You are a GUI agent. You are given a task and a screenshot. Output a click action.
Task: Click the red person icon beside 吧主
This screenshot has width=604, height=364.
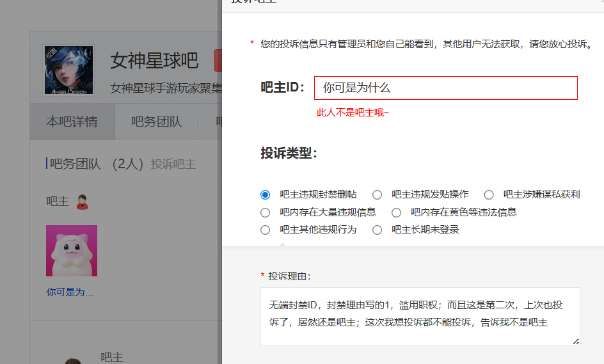pyautogui.click(x=82, y=202)
